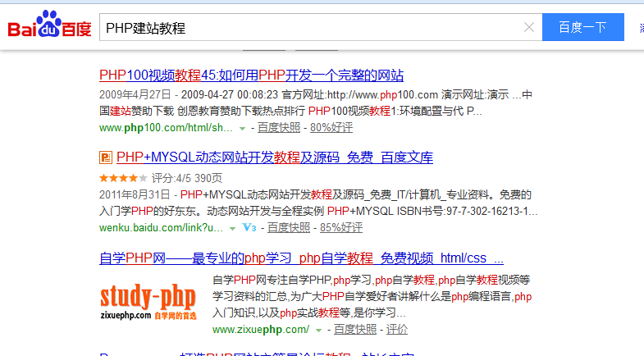
Task: Click the 百度一下 search button
Action: click(x=582, y=27)
